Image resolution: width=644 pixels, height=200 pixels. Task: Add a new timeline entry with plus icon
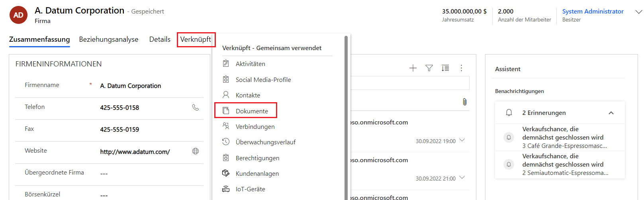tap(413, 68)
